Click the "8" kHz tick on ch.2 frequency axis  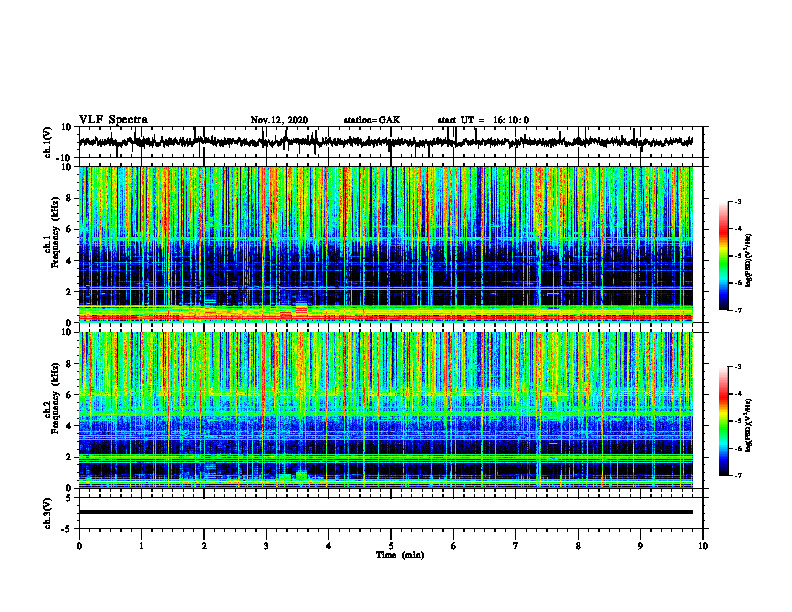(x=69, y=364)
